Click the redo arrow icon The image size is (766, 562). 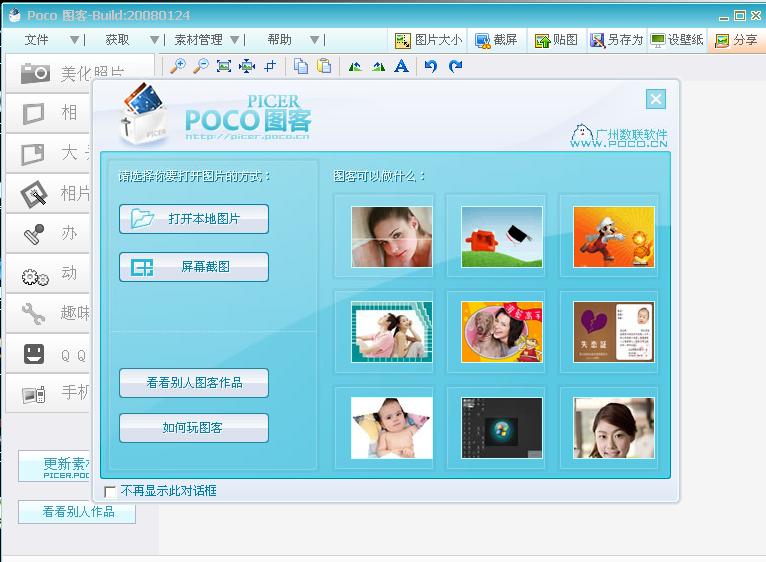point(455,66)
